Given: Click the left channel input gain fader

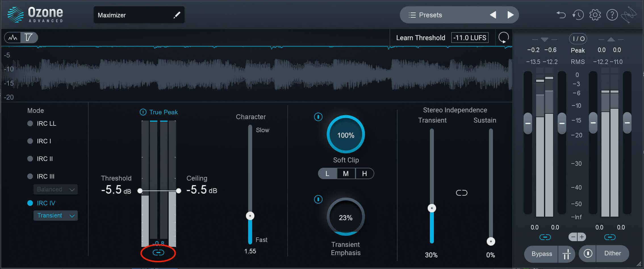Looking at the screenshot, I should click(x=528, y=123).
